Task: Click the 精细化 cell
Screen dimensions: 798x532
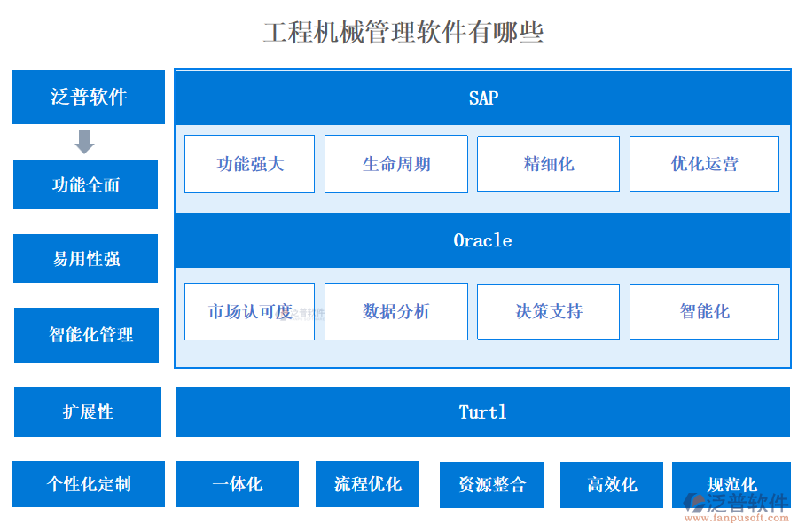Action: (548, 163)
